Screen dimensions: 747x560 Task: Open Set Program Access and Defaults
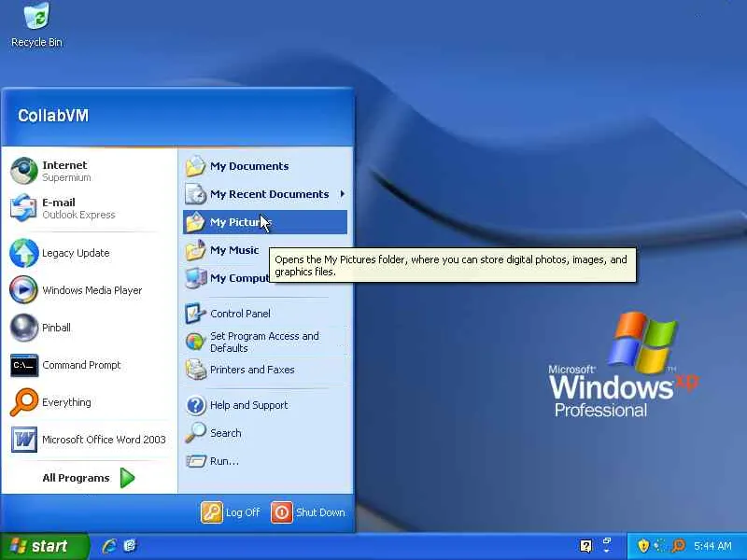click(265, 342)
